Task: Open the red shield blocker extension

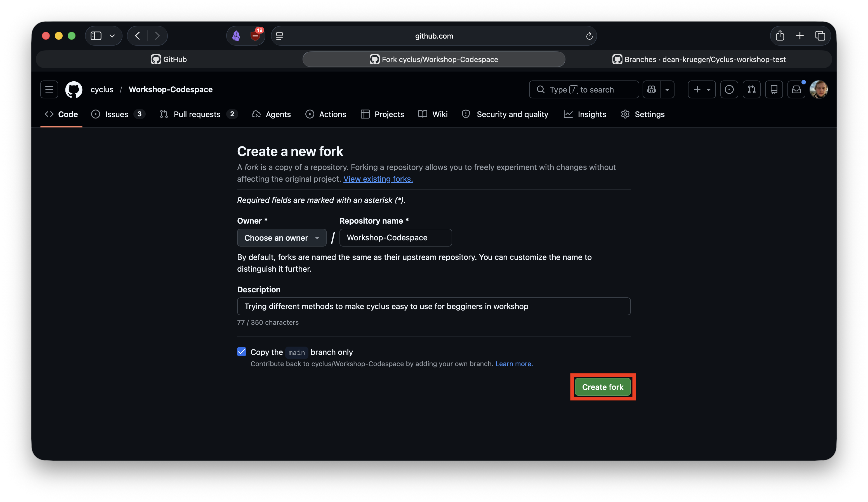Action: click(256, 35)
